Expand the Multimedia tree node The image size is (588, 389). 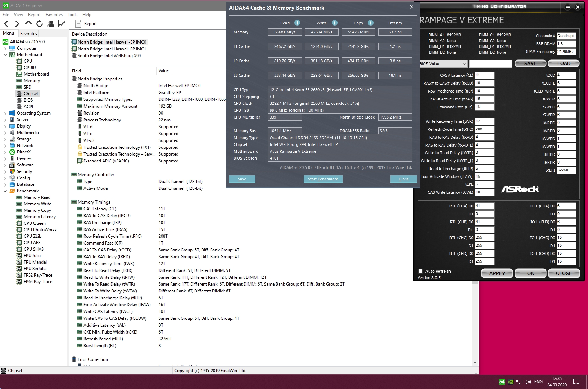point(5,133)
